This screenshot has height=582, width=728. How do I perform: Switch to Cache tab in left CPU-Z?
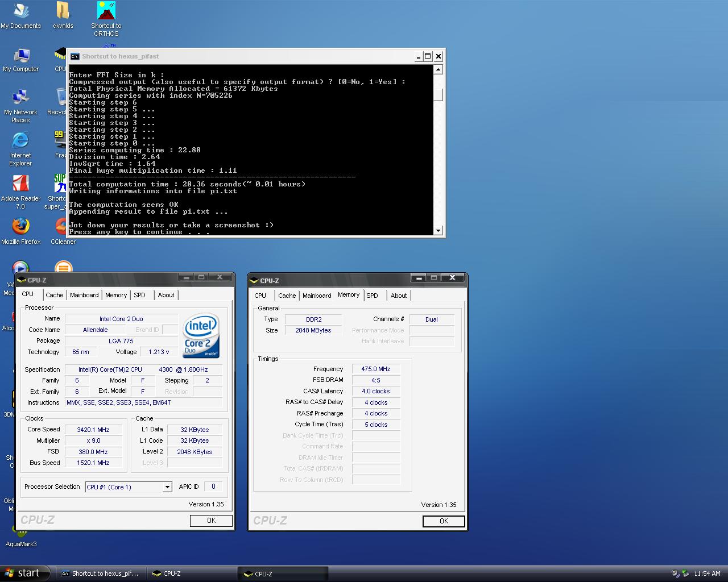tap(55, 295)
